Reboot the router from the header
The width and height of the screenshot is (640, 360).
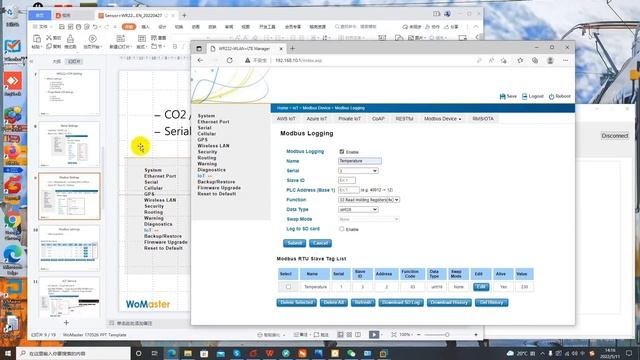[560, 96]
